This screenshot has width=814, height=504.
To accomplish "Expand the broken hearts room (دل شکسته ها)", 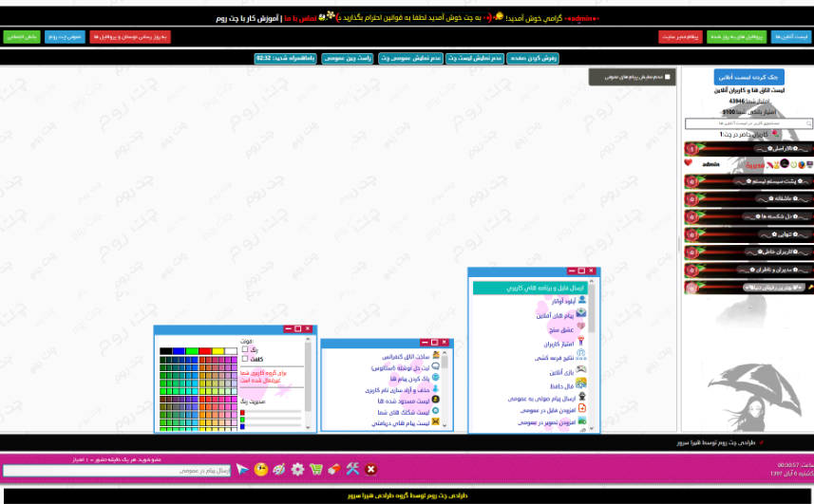I will click(x=748, y=216).
